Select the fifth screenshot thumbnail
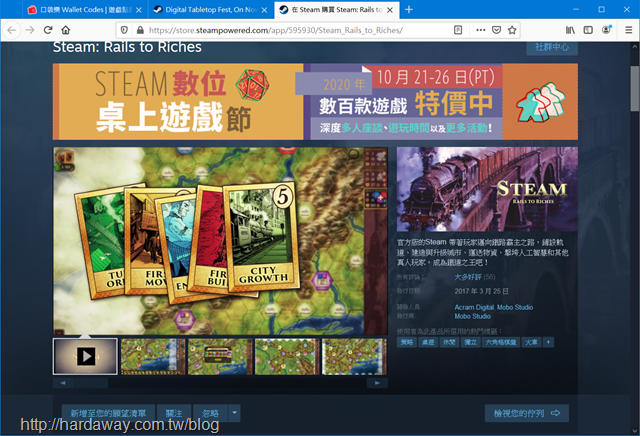 tap(354, 356)
